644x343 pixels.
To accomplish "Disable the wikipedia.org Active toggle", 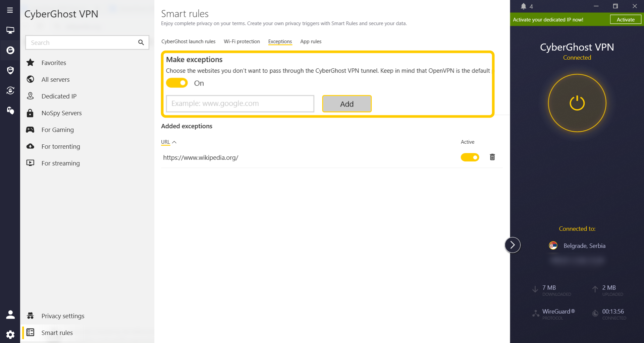I will point(470,157).
